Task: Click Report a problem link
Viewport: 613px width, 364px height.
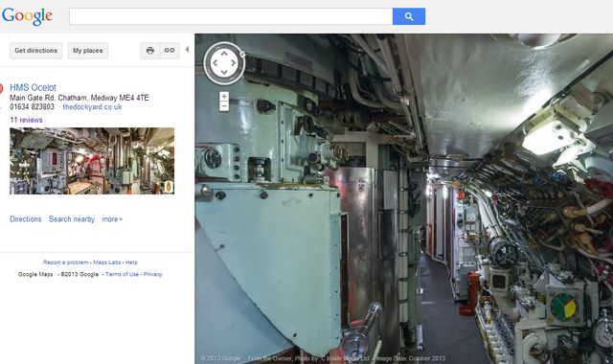Action: [x=66, y=262]
